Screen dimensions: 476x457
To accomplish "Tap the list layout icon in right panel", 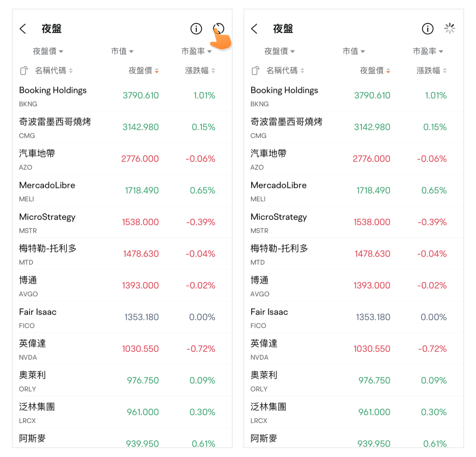I will (256, 71).
